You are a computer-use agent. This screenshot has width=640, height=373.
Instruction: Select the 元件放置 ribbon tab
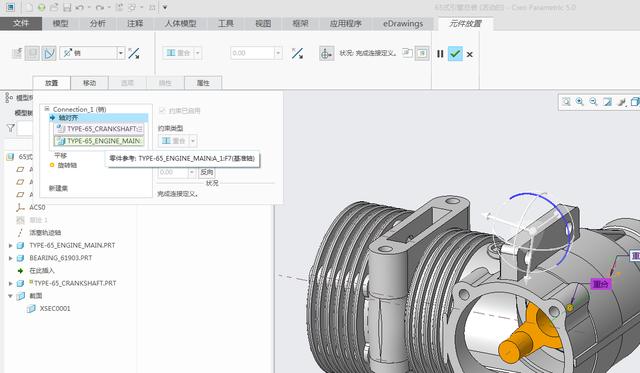coord(465,24)
